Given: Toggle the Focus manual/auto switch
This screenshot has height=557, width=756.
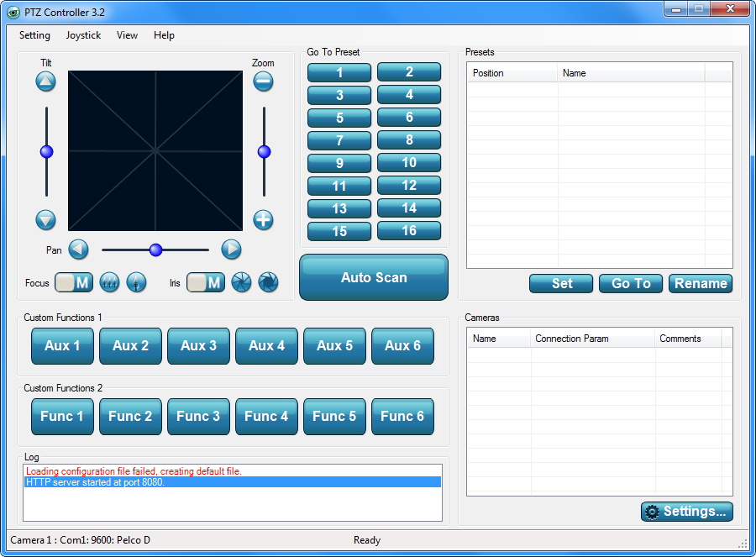Looking at the screenshot, I should [x=74, y=282].
